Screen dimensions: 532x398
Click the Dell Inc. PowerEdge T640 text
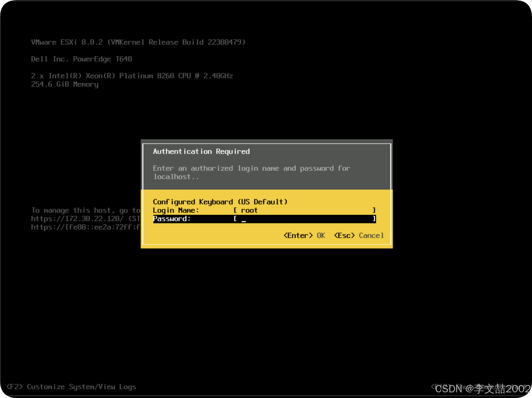(x=82, y=59)
